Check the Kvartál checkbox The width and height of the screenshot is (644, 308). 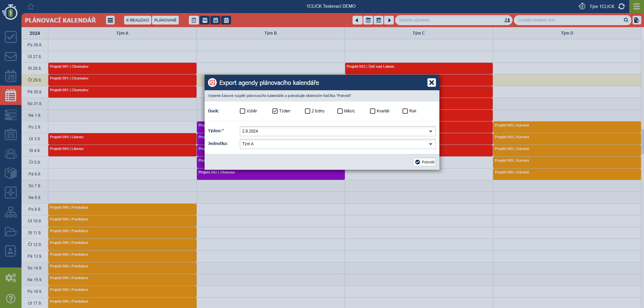[x=373, y=111]
